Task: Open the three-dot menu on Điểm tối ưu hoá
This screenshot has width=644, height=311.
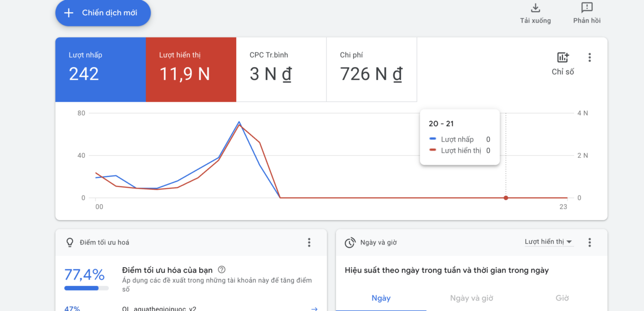Action: (x=309, y=242)
